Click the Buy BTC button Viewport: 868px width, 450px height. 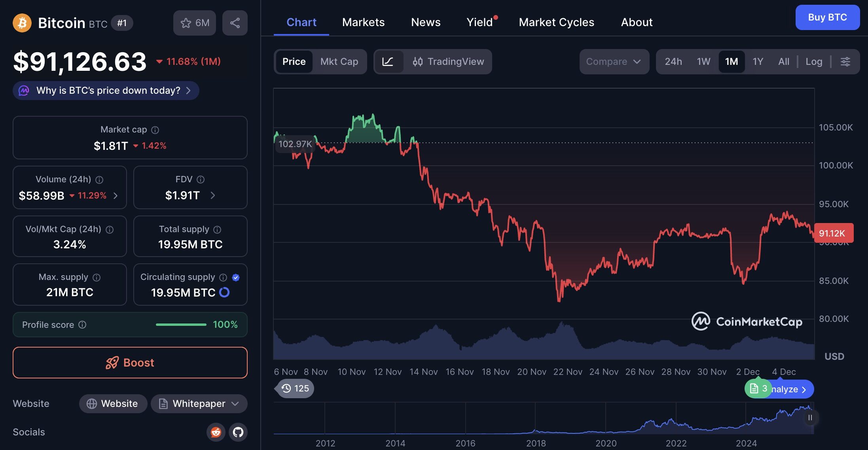(828, 17)
